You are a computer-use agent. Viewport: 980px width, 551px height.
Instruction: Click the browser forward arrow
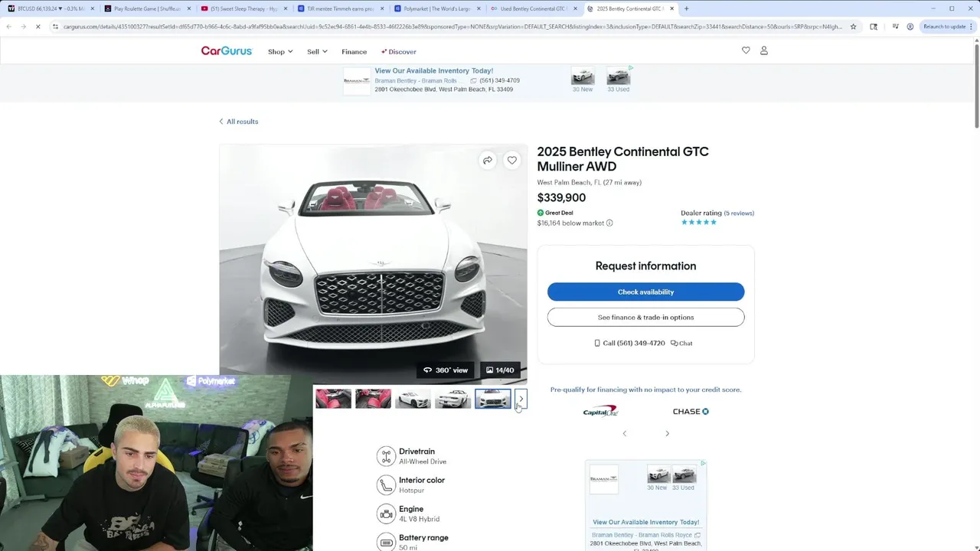point(23,27)
